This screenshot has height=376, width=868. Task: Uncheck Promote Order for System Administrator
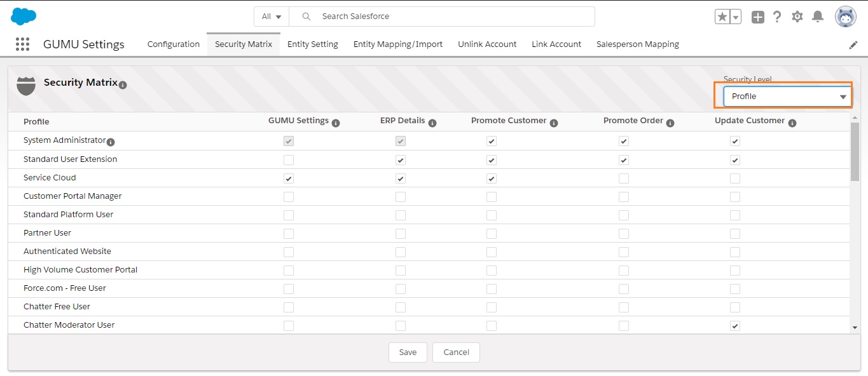[624, 141]
